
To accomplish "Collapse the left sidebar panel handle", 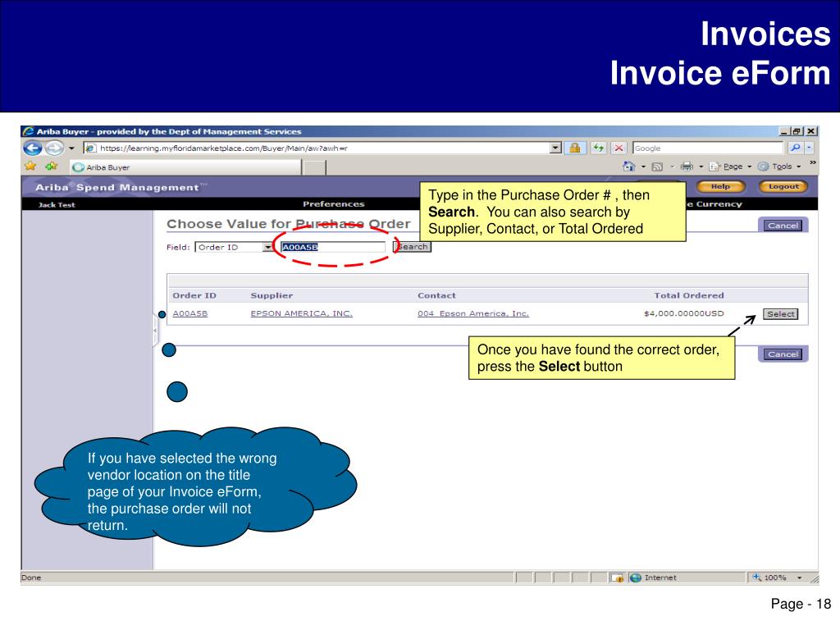I will 155,331.
